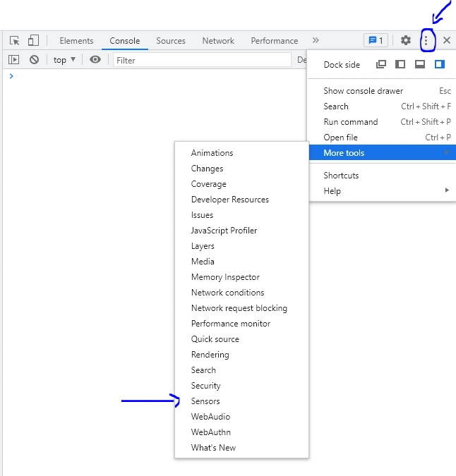Open Rendering from the tools submenu
Image resolution: width=456 pixels, height=476 pixels.
(210, 355)
